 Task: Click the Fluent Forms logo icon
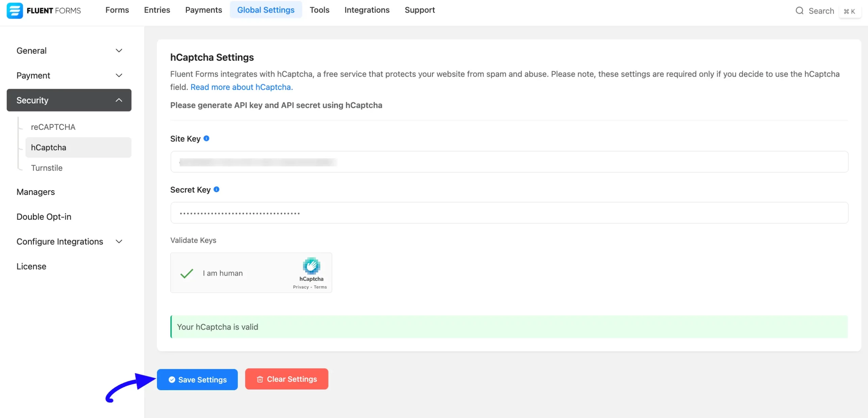tap(15, 11)
